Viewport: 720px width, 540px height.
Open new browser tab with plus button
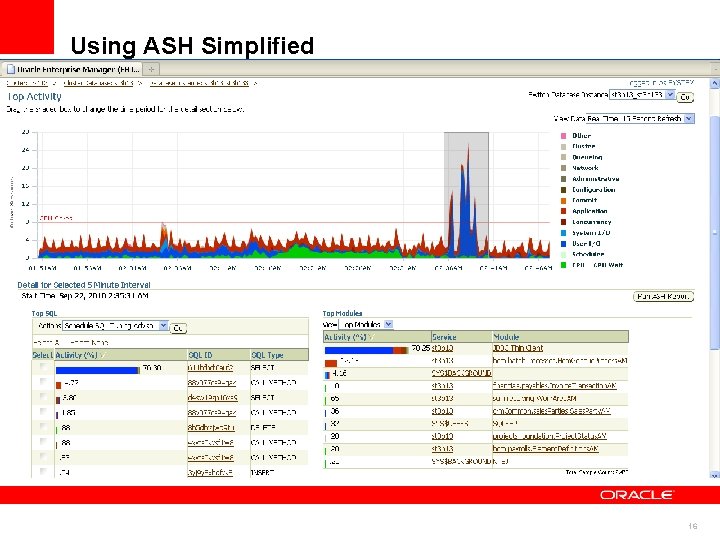point(151,69)
